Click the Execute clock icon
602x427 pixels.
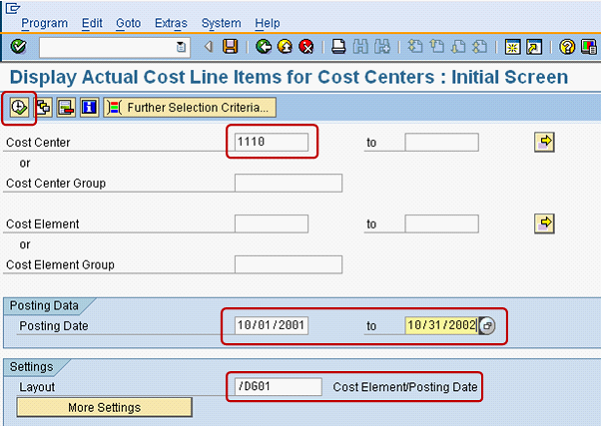click(20, 107)
